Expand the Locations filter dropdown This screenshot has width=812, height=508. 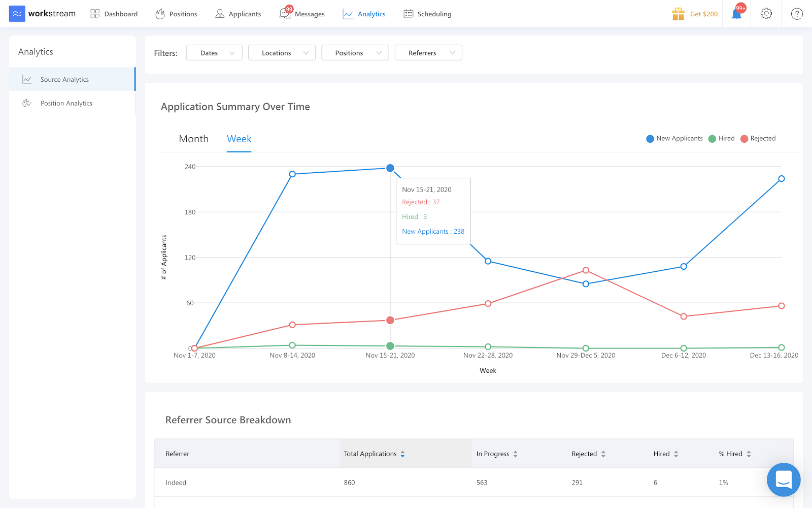pyautogui.click(x=282, y=53)
